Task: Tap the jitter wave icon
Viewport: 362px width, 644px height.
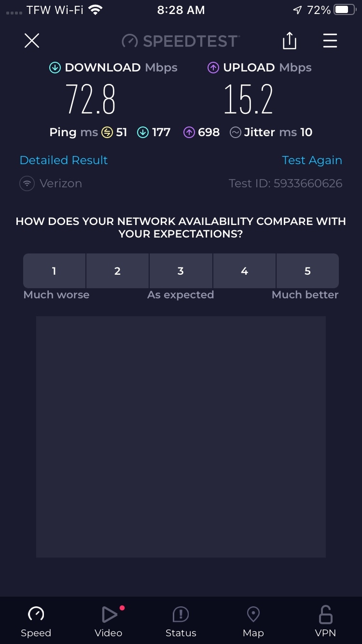Action: click(x=236, y=132)
